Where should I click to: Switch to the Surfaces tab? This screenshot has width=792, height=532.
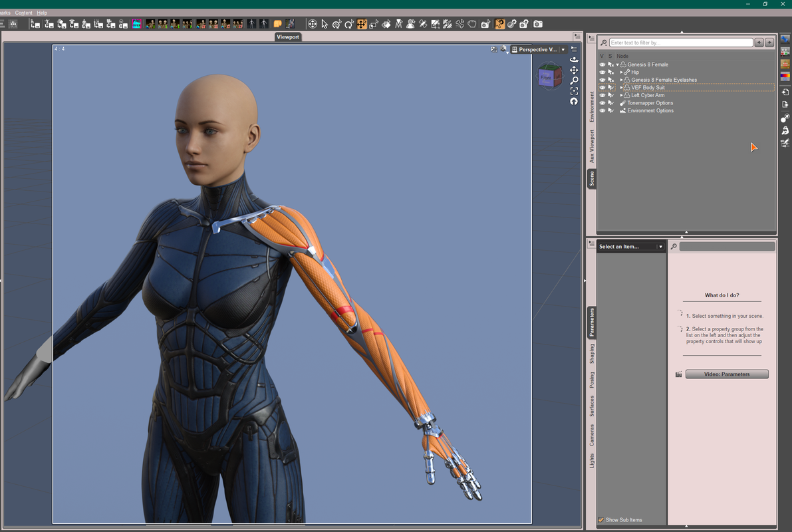(x=592, y=406)
